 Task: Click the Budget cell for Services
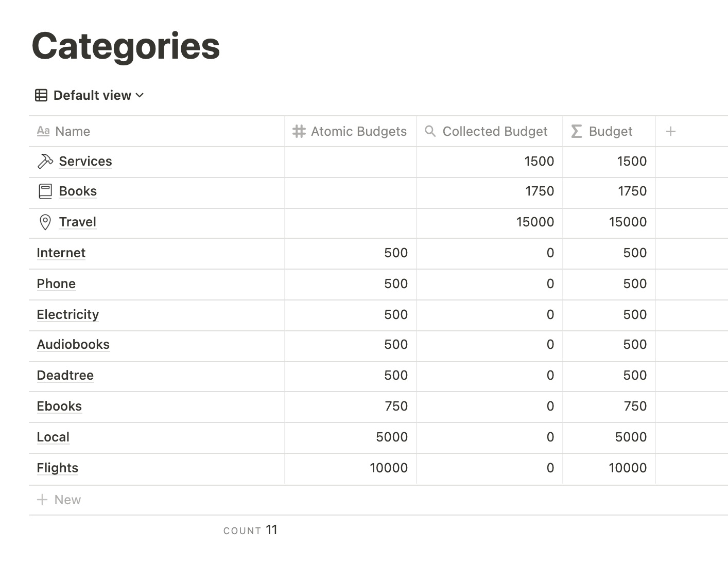(x=609, y=162)
